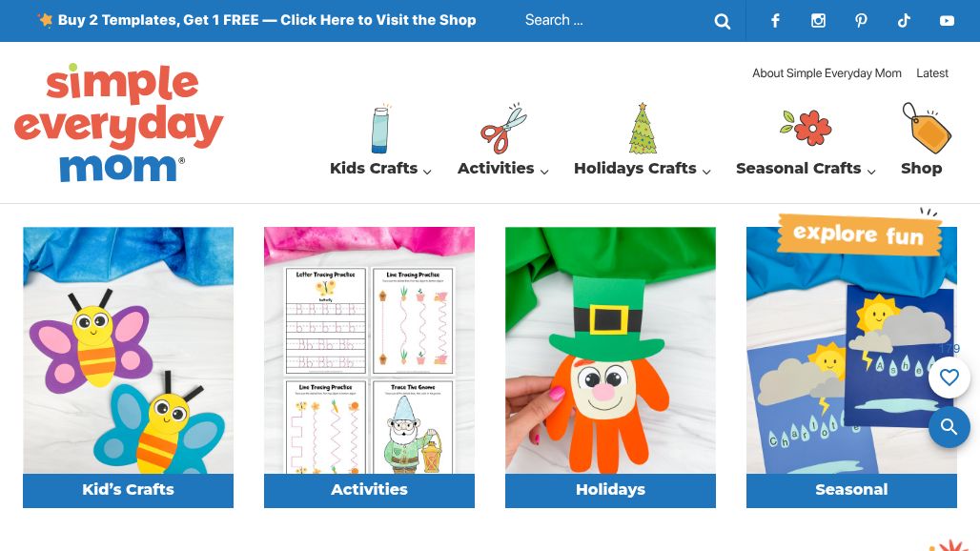The height and width of the screenshot is (551, 980).
Task: Click the search magnifier in top bar
Action: coord(722,21)
